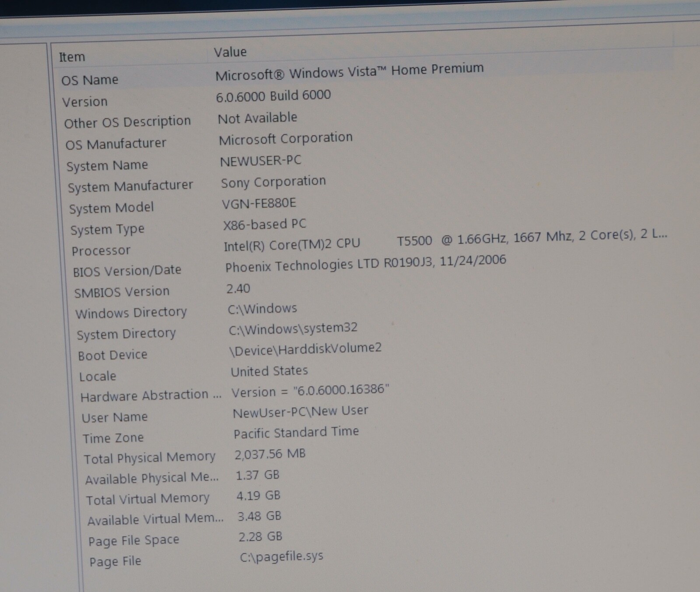Viewport: 700px width, 592px height.
Task: Select the Version row label
Action: click(85, 102)
